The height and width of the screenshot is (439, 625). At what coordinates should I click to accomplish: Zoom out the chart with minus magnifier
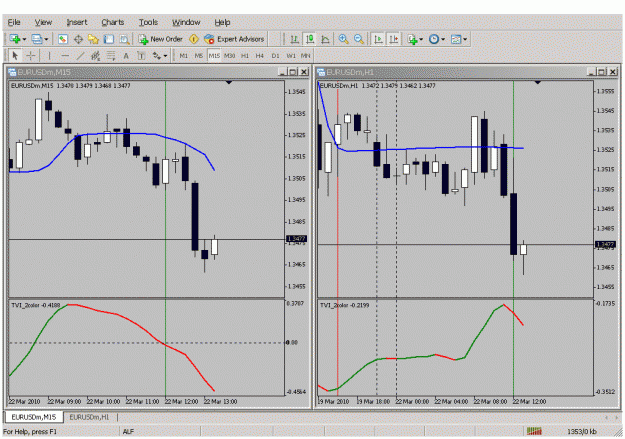pos(359,39)
